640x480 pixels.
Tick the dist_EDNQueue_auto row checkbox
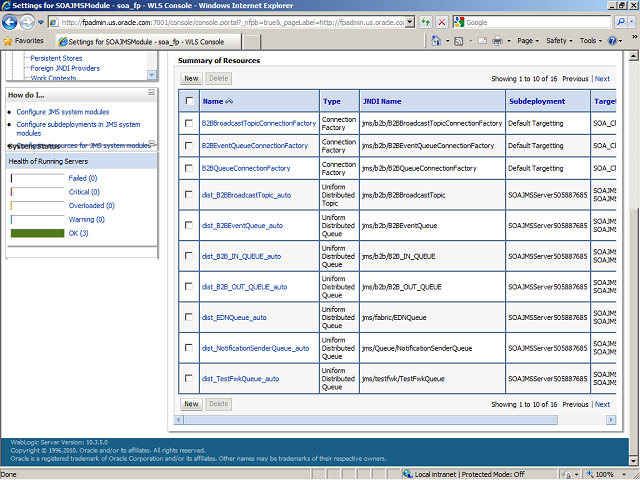(189, 317)
